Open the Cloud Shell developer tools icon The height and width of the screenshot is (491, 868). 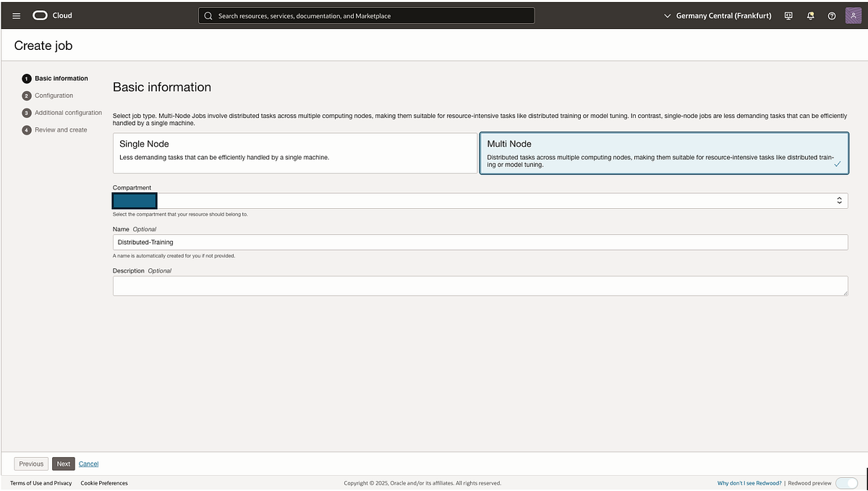pos(788,15)
